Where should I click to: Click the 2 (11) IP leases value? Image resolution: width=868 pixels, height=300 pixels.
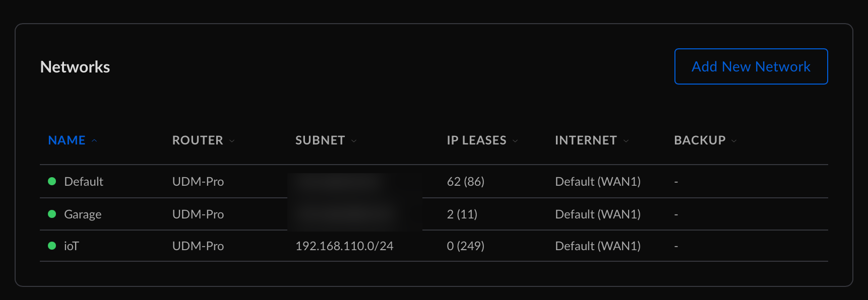462,214
